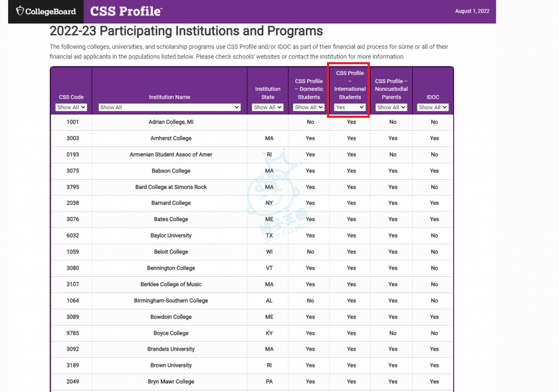This screenshot has width=559, height=392.
Task: Open the Institution Name filter dropdown
Action: click(169, 107)
